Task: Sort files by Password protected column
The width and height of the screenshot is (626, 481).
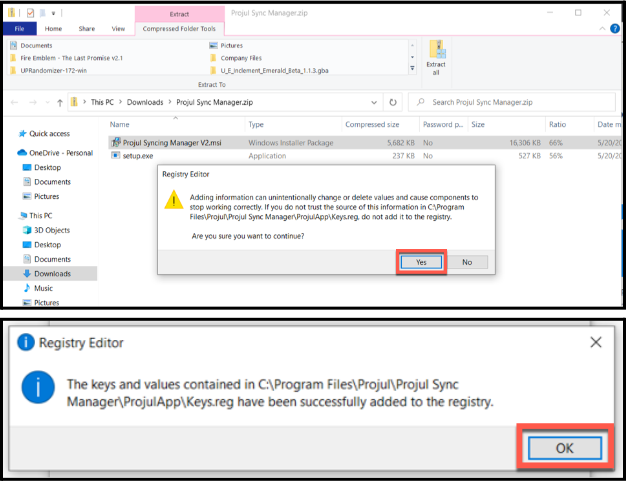Action: pyautogui.click(x=443, y=124)
